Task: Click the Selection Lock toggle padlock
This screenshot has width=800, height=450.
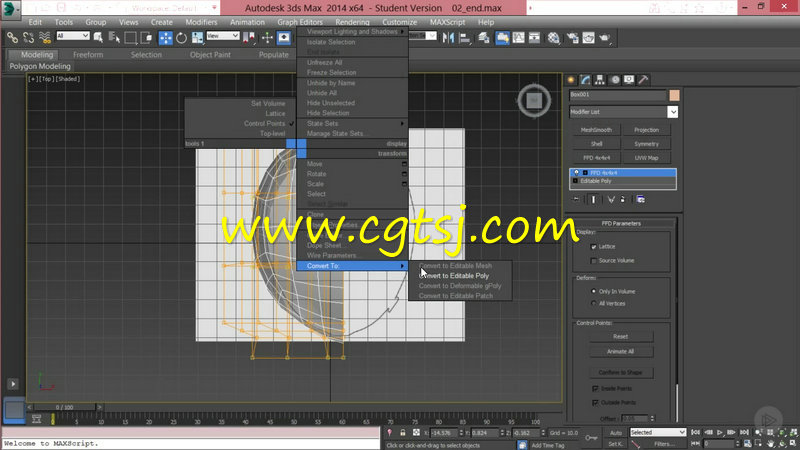Action: pyautogui.click(x=403, y=433)
